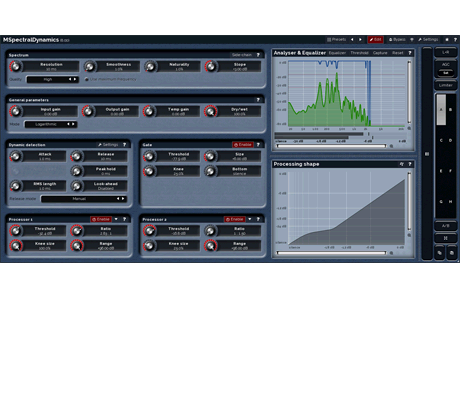Screen dimensions: 460x416
Task: Click the Gate Size knob
Action: [x=210, y=156]
